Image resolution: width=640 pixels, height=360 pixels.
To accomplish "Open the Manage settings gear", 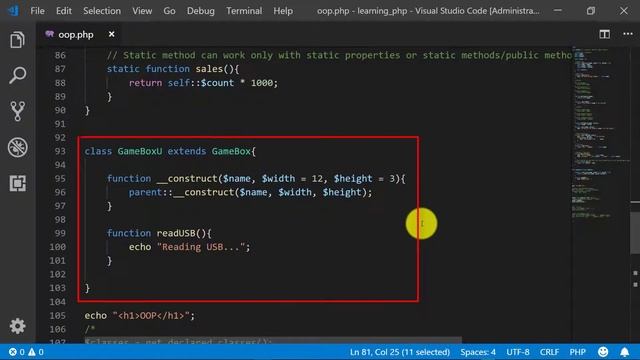I will point(17,326).
